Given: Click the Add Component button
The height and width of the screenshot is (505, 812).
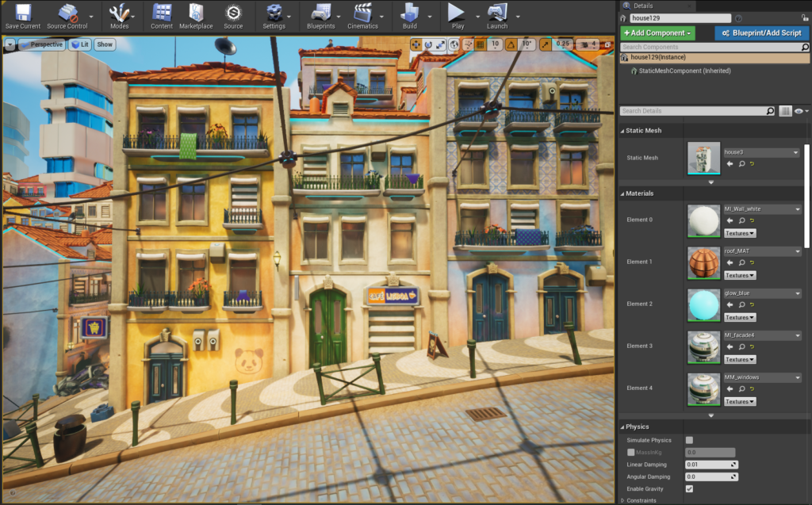Looking at the screenshot, I should tap(657, 33).
